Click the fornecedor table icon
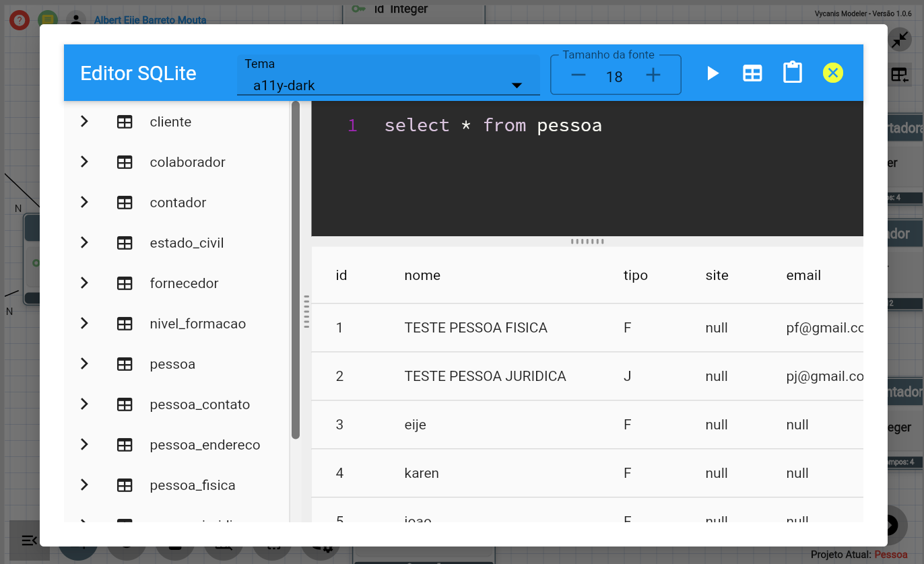 (x=125, y=283)
